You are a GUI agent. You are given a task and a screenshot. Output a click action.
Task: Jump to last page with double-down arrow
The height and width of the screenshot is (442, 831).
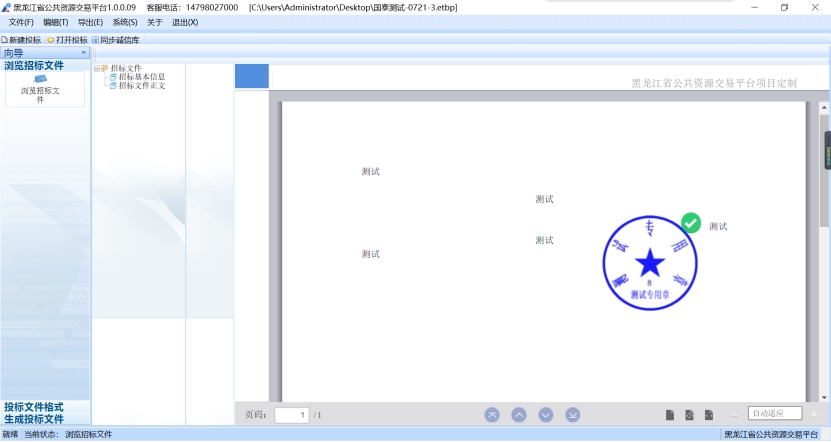(x=573, y=414)
